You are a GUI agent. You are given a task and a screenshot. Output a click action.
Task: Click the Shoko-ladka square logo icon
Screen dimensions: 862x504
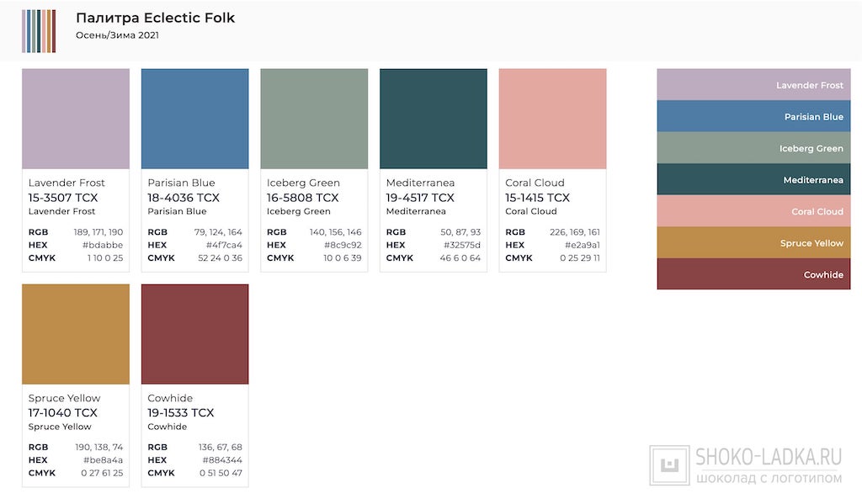pos(670,465)
